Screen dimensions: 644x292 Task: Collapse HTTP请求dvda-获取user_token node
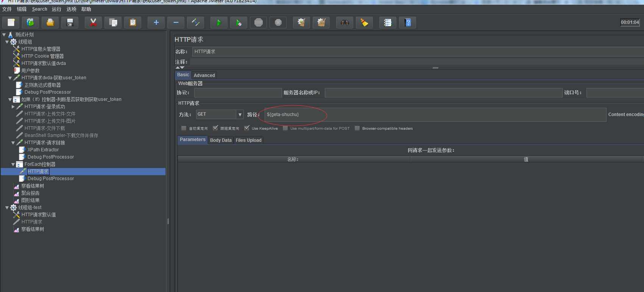click(10, 78)
